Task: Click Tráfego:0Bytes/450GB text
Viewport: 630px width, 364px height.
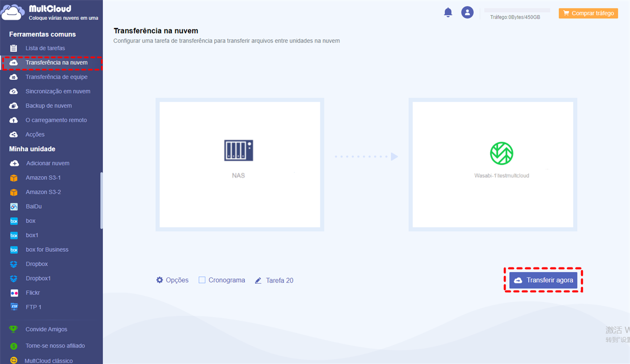Action: pos(515,17)
